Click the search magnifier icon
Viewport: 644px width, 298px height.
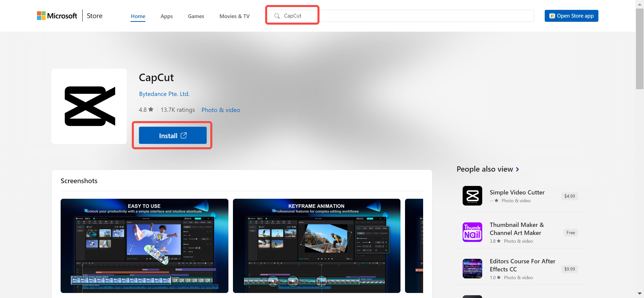(277, 16)
